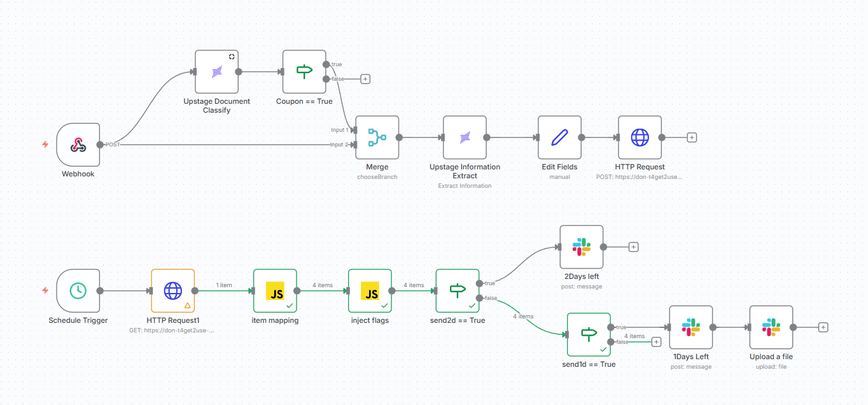Screen dimensions: 868x405
Task: Select the Webhook trigger node
Action: pyautogui.click(x=78, y=145)
